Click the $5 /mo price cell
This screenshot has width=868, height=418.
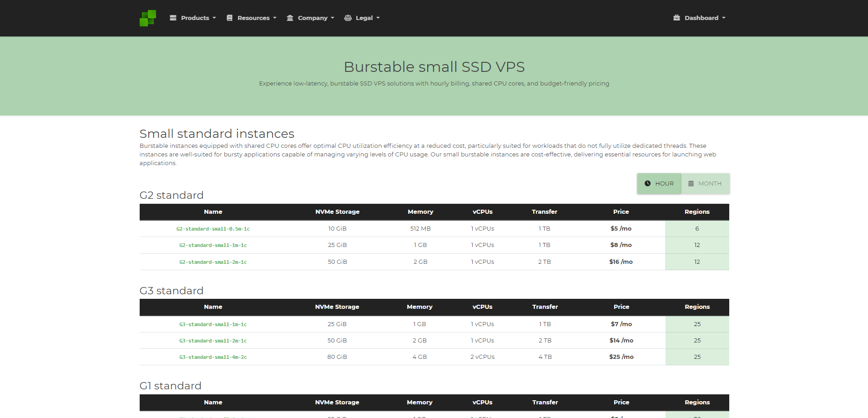[621, 228]
